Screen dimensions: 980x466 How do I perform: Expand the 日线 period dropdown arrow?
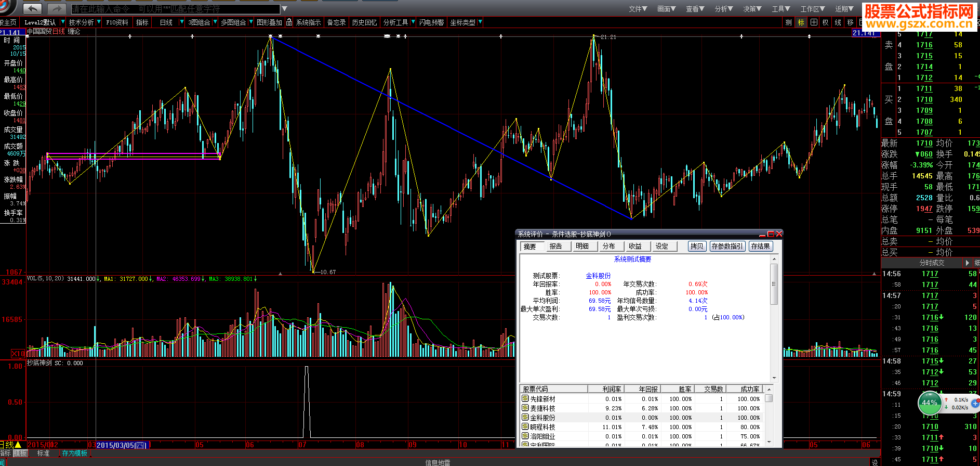point(181,22)
